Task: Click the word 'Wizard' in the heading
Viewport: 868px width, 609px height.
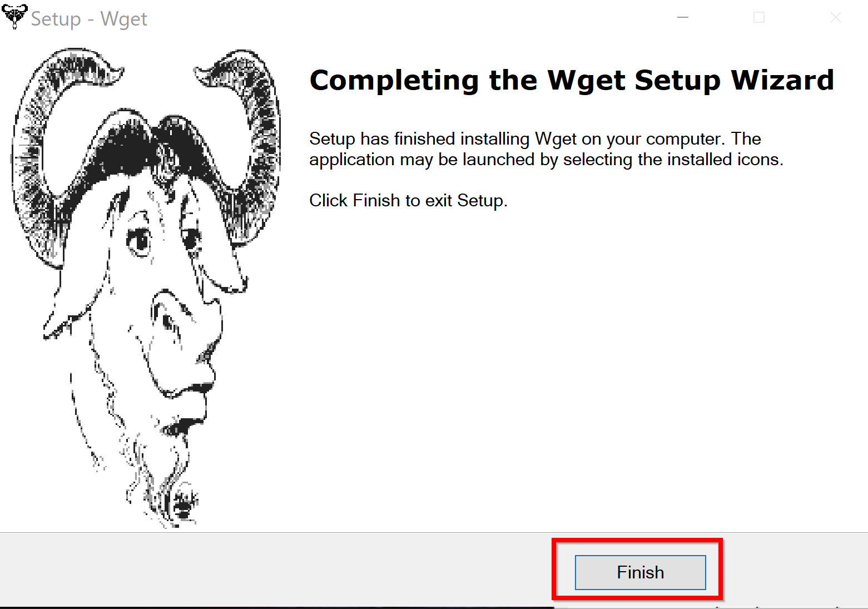Action: [x=782, y=80]
